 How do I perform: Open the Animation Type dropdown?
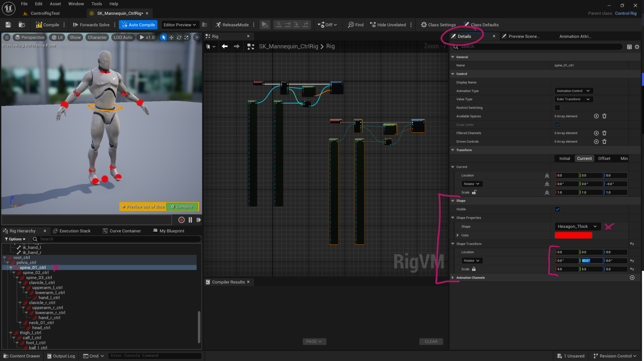[x=573, y=91]
